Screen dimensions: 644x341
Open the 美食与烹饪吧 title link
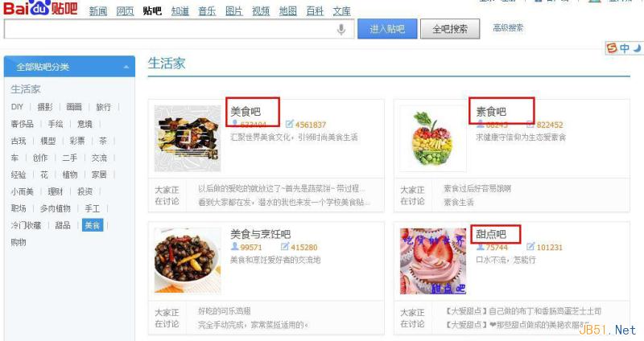(260, 234)
